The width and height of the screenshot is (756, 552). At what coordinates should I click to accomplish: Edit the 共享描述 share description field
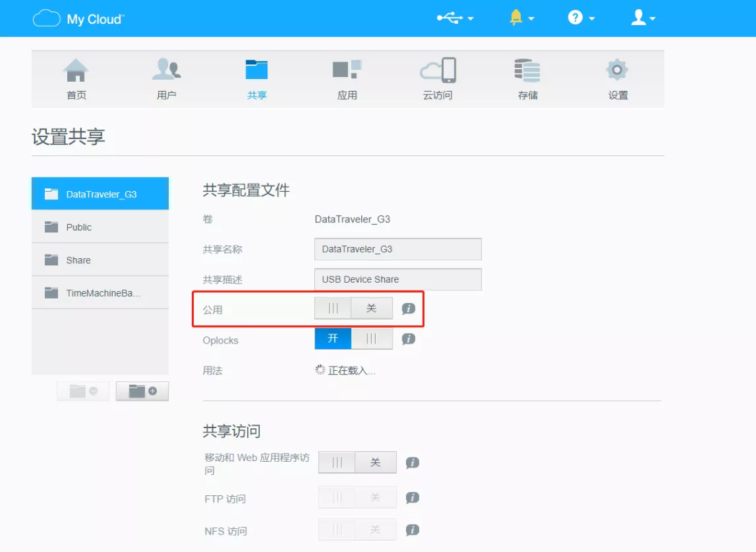click(x=398, y=279)
